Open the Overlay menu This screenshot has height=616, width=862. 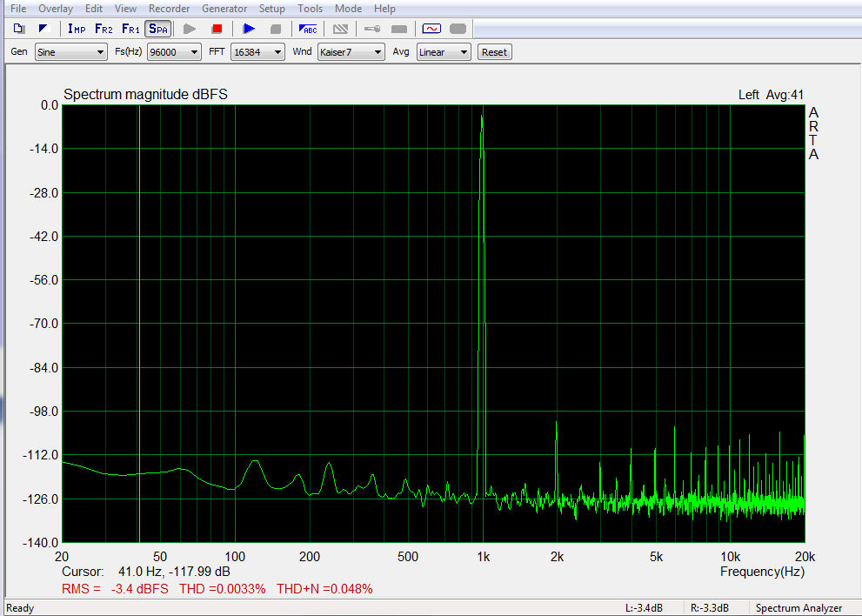tap(56, 9)
